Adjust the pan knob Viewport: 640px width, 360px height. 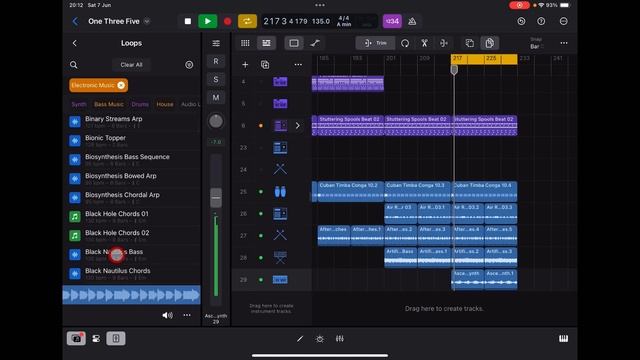coord(216,121)
